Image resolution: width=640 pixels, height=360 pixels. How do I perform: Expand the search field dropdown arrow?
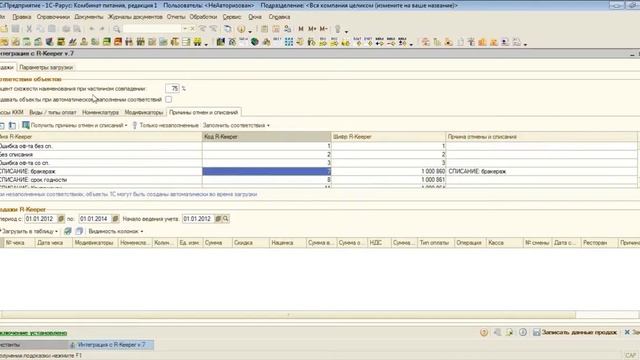point(185,29)
